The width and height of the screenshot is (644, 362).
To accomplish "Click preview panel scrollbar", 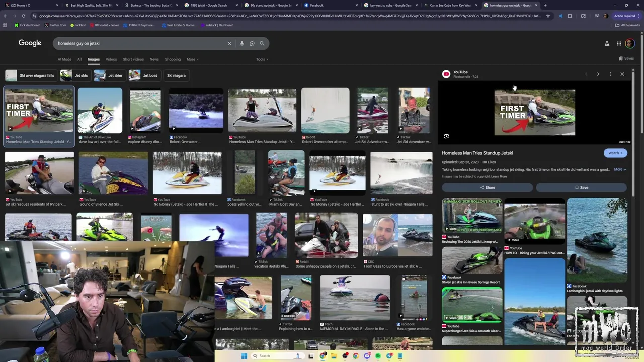I will pos(633,133).
